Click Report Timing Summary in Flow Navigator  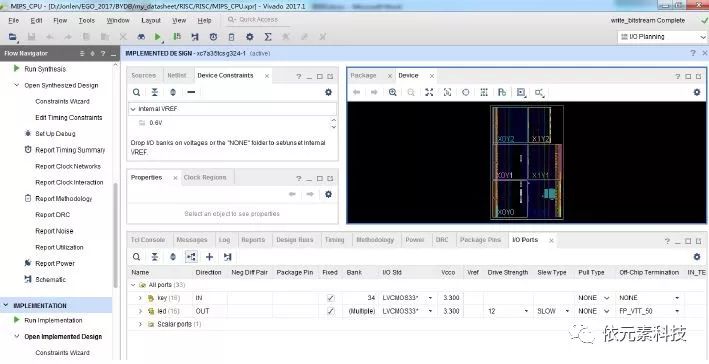(x=70, y=150)
